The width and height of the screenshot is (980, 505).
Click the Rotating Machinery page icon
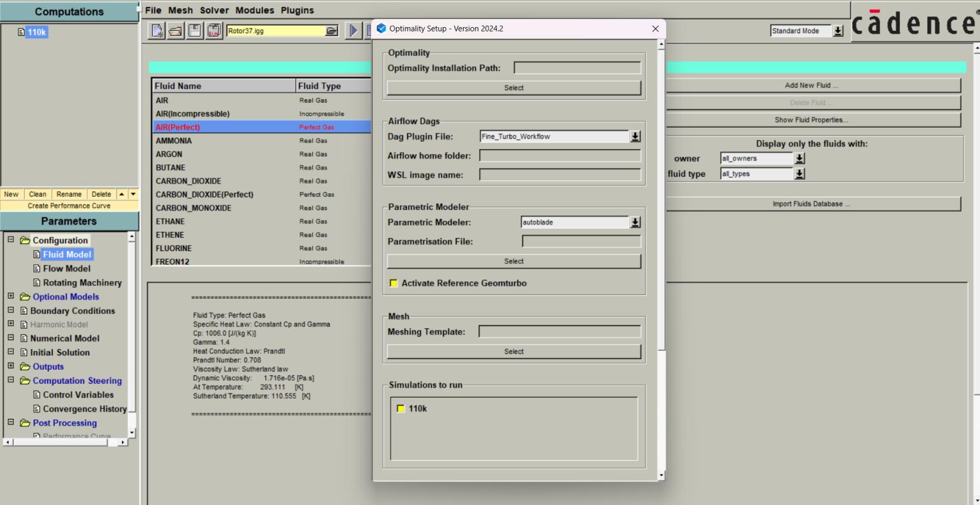click(x=36, y=283)
